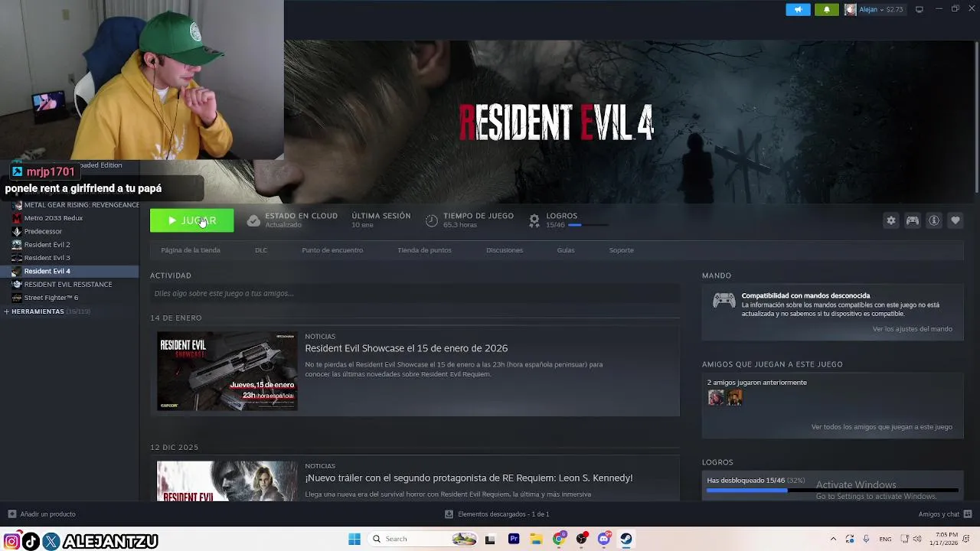Add Resident Evil 4 to favorites heart
Image resolution: width=980 pixels, height=551 pixels.
[x=955, y=220]
